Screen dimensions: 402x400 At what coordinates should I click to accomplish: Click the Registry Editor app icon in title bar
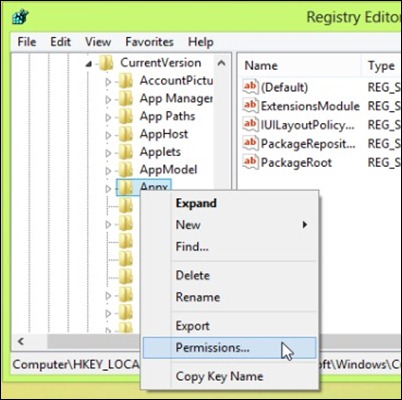point(20,17)
